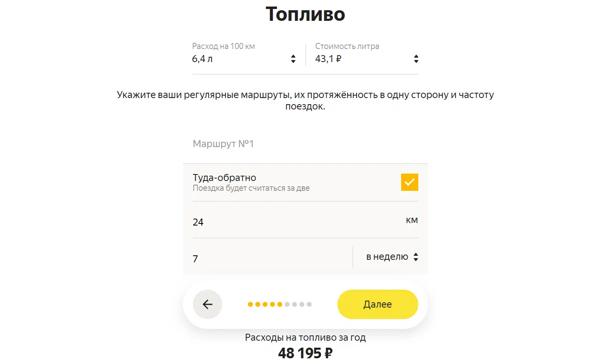
Task: Open the Расход на 100 км selector arrows
Action: click(x=293, y=59)
